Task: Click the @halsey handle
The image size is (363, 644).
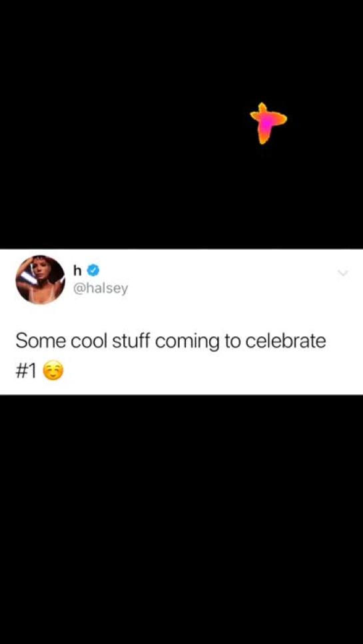Action: [x=100, y=289]
